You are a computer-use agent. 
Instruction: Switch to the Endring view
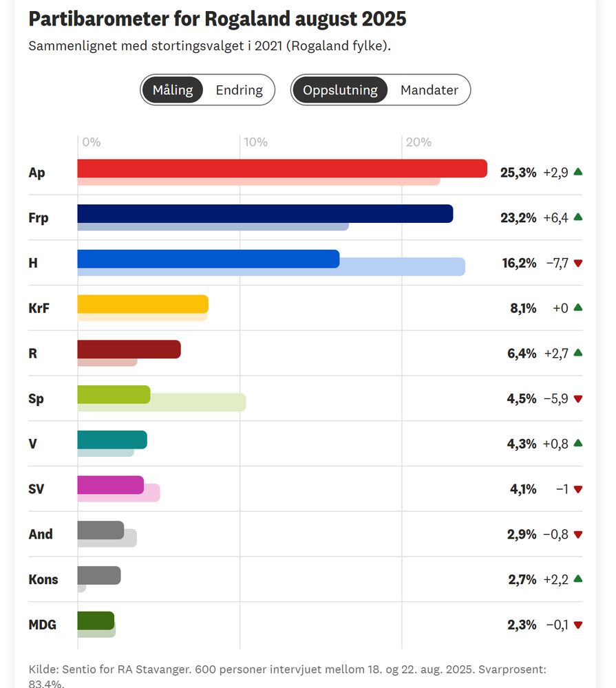tap(239, 89)
